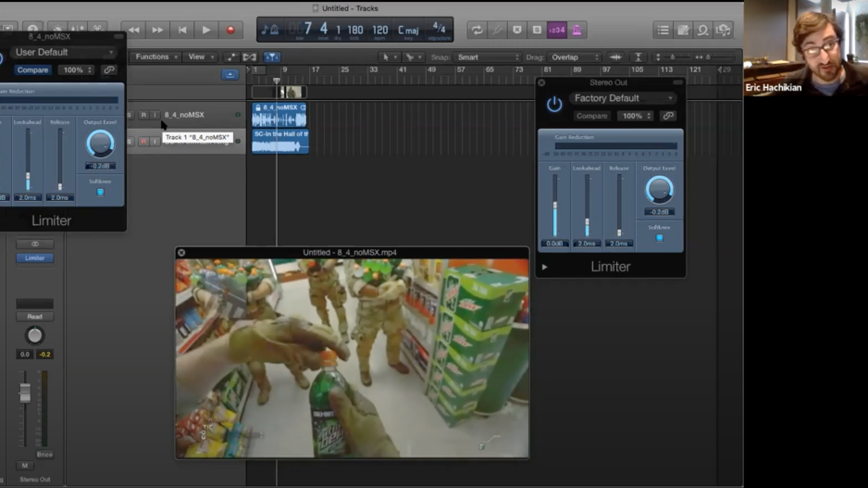Screen dimensions: 868x488
Task: Open the Snap Smart dropdown
Action: 488,57
